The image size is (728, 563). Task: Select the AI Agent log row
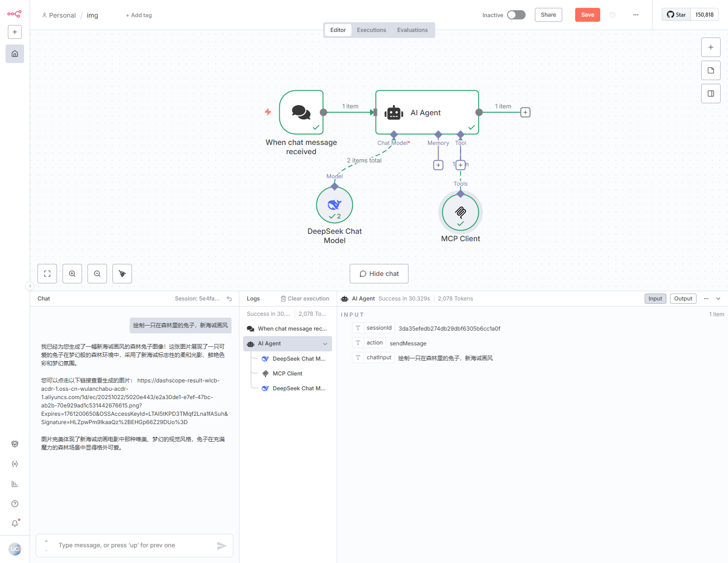click(288, 344)
